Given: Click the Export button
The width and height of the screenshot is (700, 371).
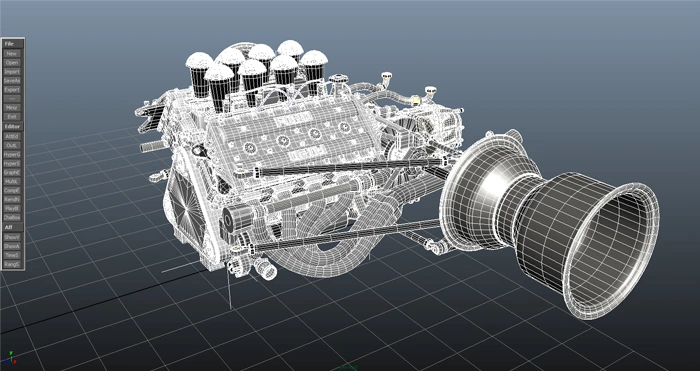Looking at the screenshot, I should (x=12, y=90).
